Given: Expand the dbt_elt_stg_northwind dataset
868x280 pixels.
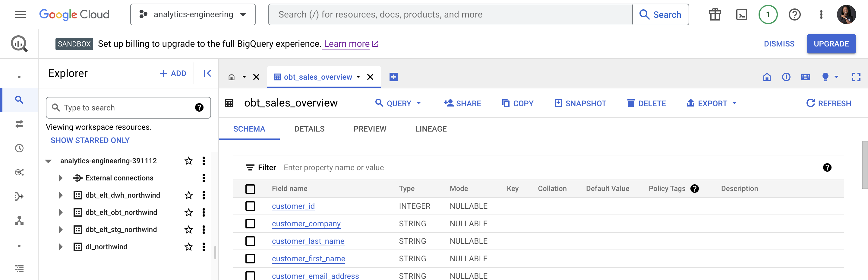Looking at the screenshot, I should [61, 229].
